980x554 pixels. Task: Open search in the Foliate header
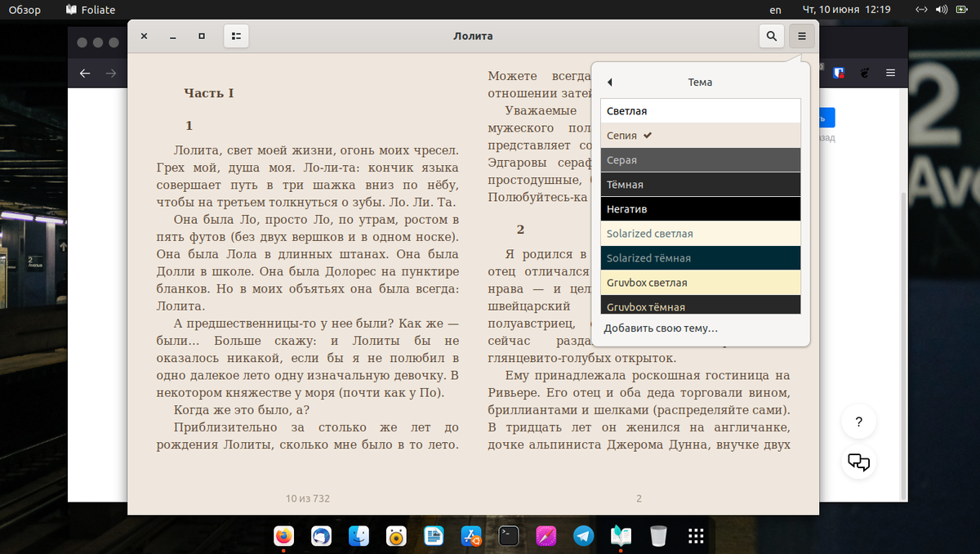click(x=771, y=36)
